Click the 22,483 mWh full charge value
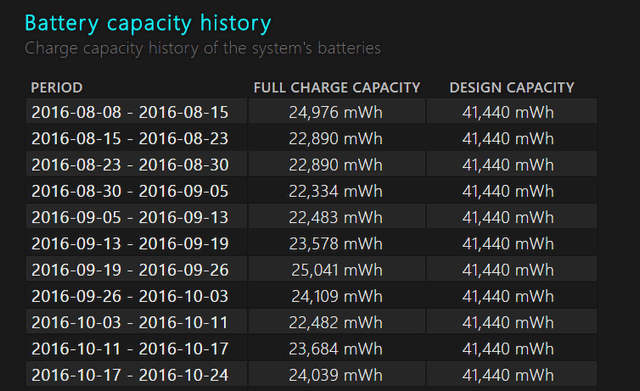 click(x=336, y=218)
